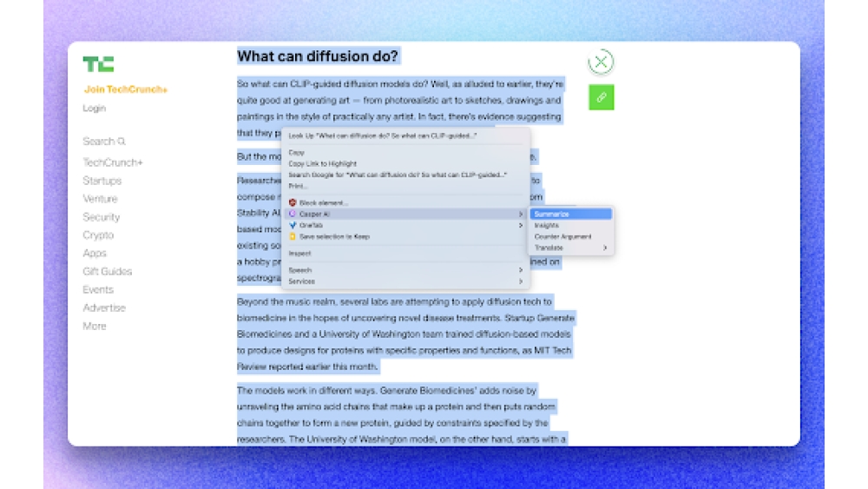Open the Casper AI menu entry
The height and width of the screenshot is (489, 868).
click(405, 214)
